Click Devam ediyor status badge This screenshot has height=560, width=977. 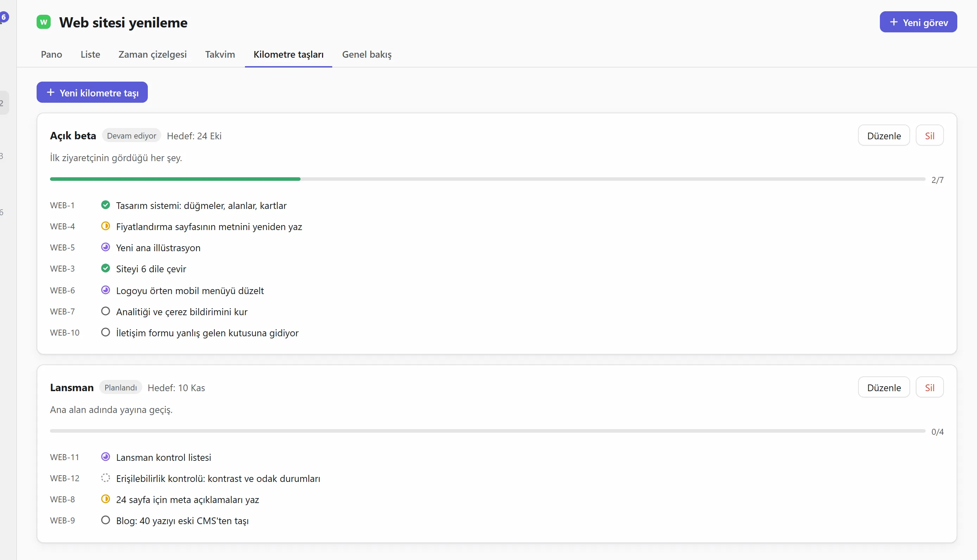132,136
